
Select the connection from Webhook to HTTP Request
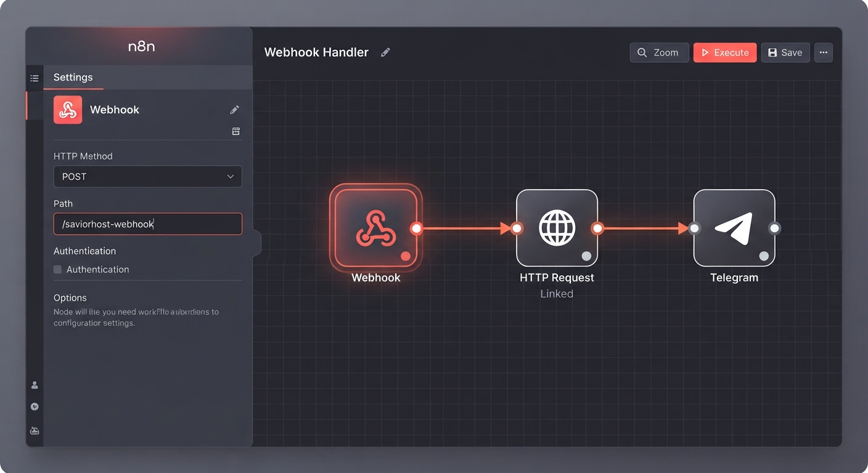[467, 228]
